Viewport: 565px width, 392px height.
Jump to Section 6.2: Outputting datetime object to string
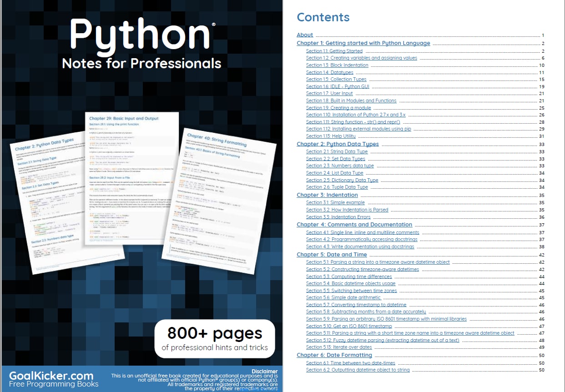pos(358,370)
